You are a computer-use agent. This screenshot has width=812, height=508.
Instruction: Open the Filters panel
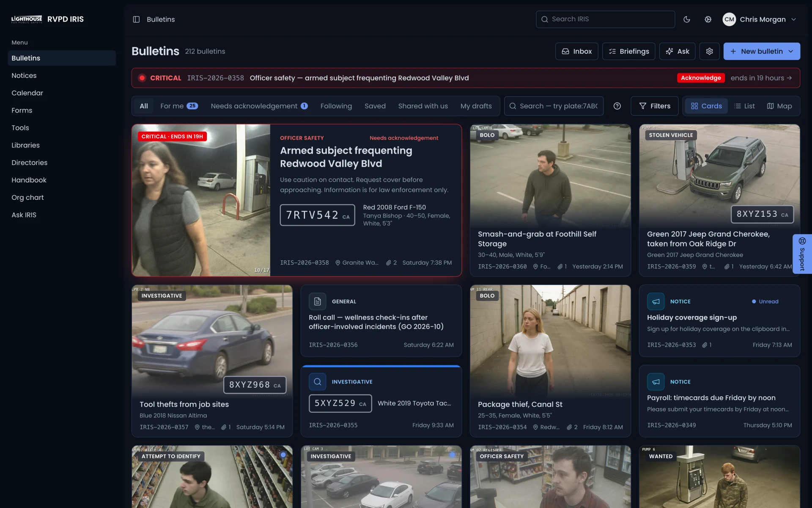pyautogui.click(x=654, y=106)
